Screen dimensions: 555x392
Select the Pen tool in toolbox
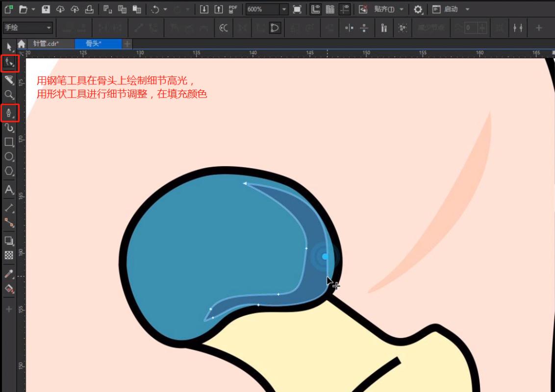click(9, 113)
